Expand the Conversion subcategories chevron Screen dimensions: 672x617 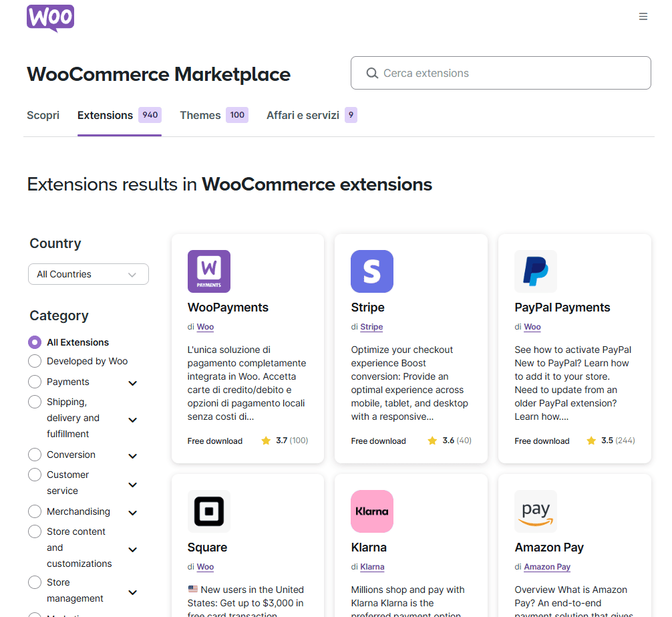coord(133,456)
